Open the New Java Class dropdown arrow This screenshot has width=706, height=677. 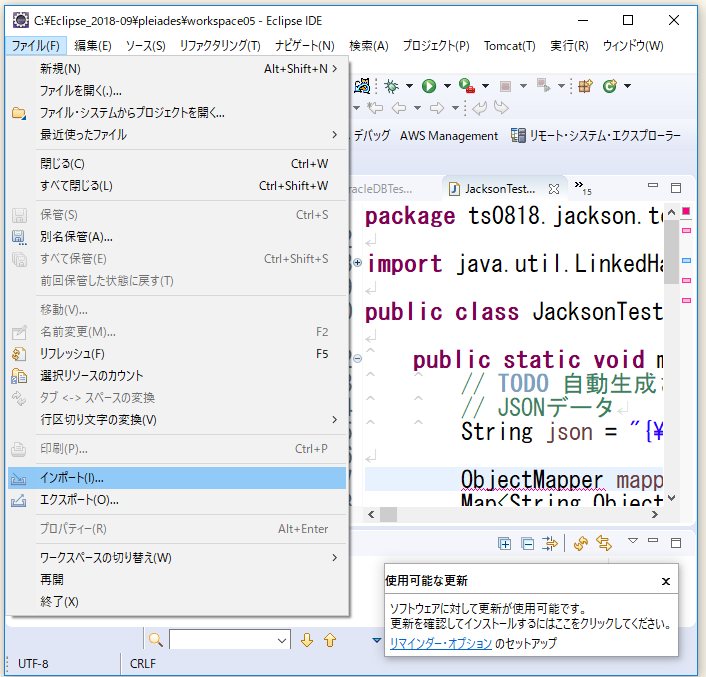pos(628,86)
